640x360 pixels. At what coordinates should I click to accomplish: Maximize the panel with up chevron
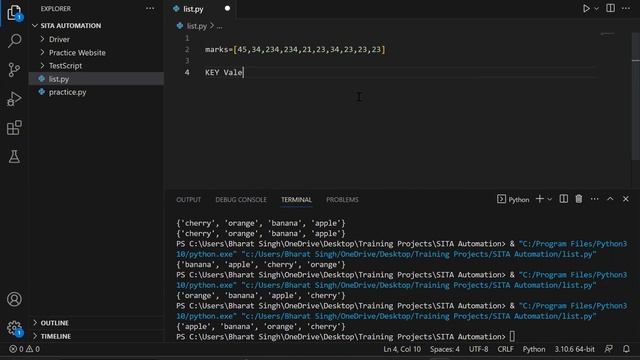click(x=610, y=199)
